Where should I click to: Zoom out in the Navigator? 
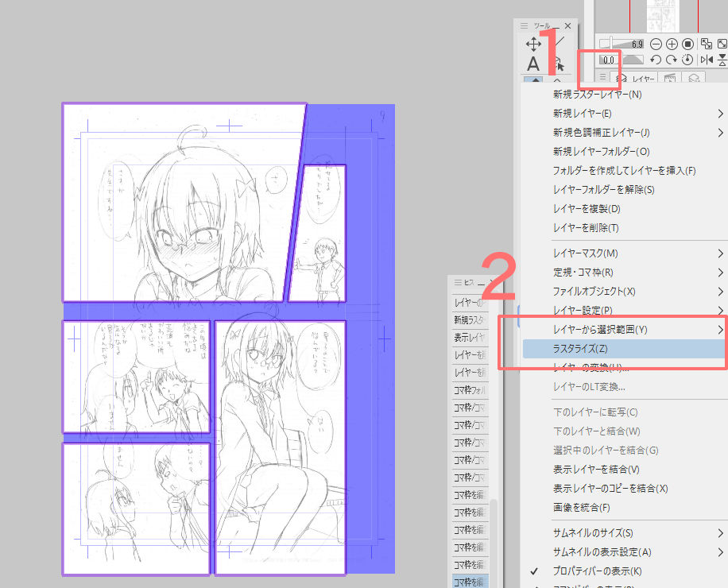click(656, 44)
